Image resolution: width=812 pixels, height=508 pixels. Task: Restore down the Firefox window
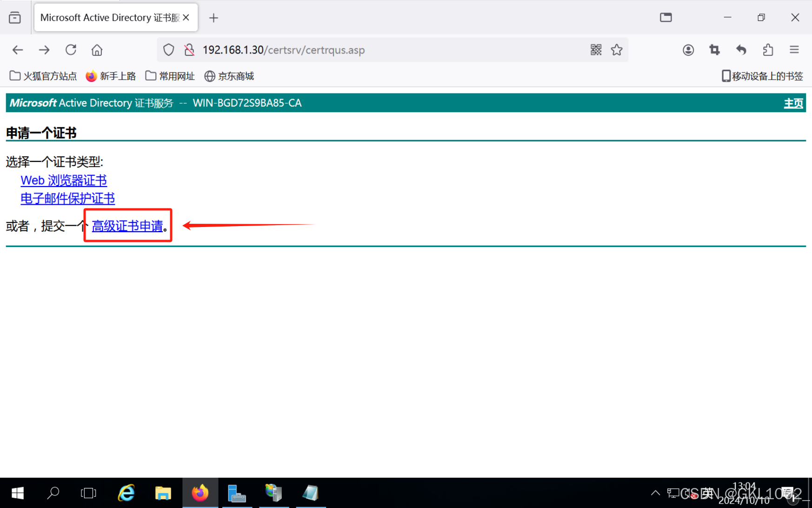coord(761,18)
